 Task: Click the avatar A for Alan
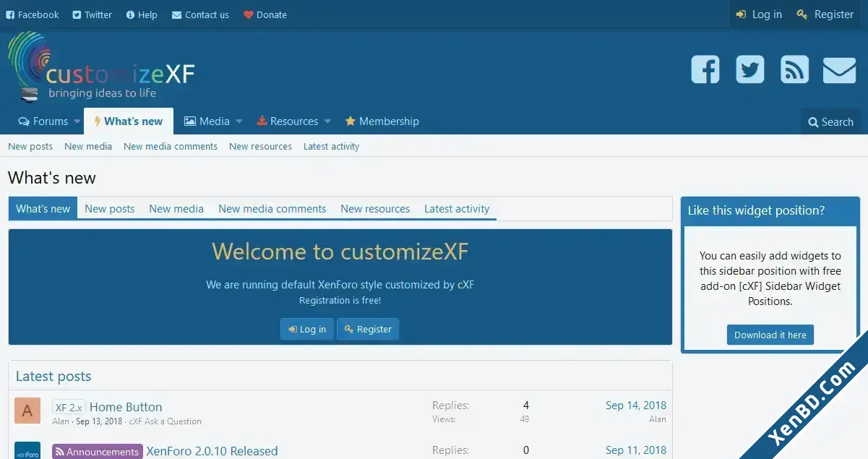(27, 411)
